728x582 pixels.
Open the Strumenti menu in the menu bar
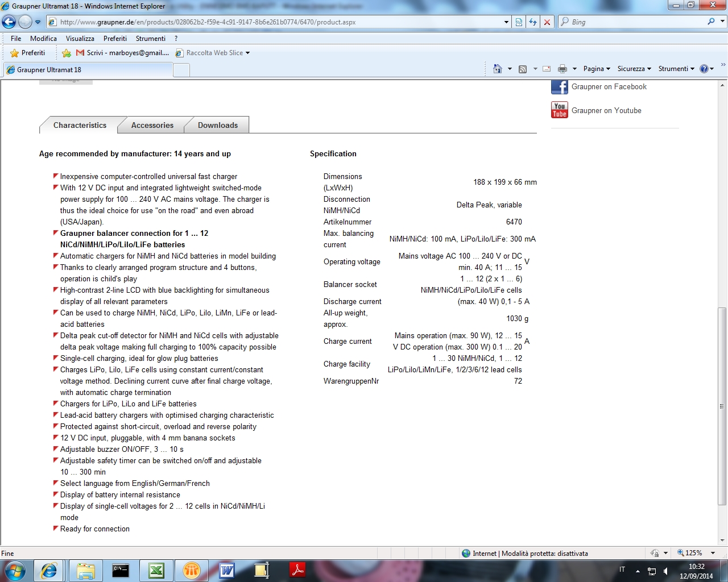[151, 39]
